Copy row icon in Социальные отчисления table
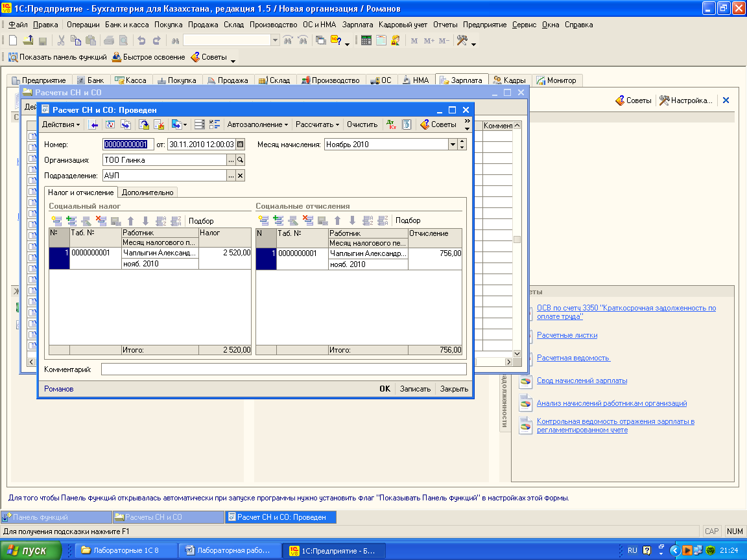This screenshot has height=560, width=747. pos(278,220)
